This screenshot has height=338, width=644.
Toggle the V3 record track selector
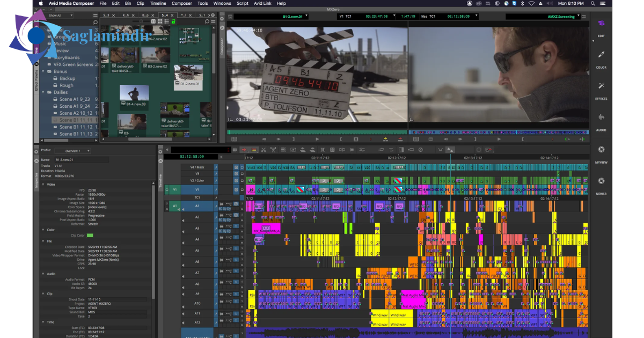point(197,173)
